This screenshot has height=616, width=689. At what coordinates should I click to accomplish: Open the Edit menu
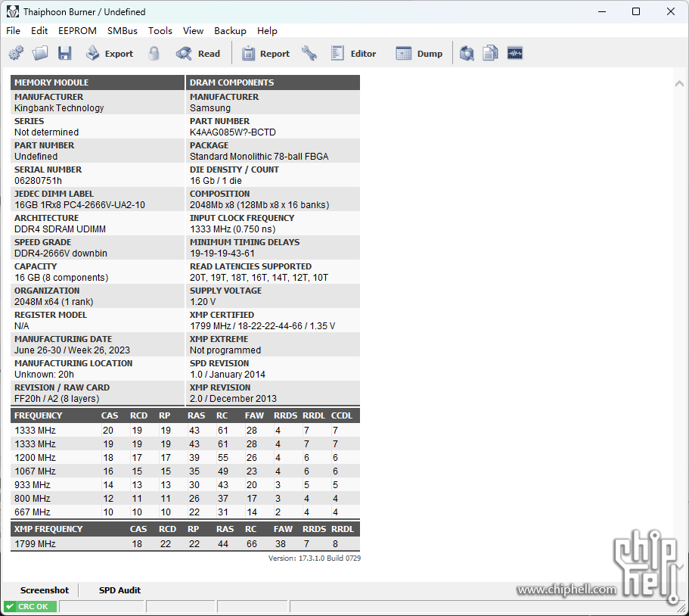tap(39, 31)
